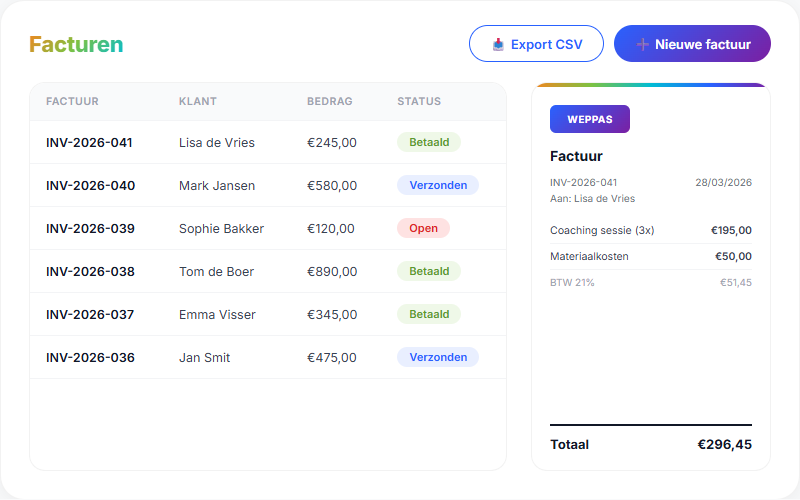This screenshot has height=500, width=800.
Task: Click the Facturen page title
Action: click(76, 44)
